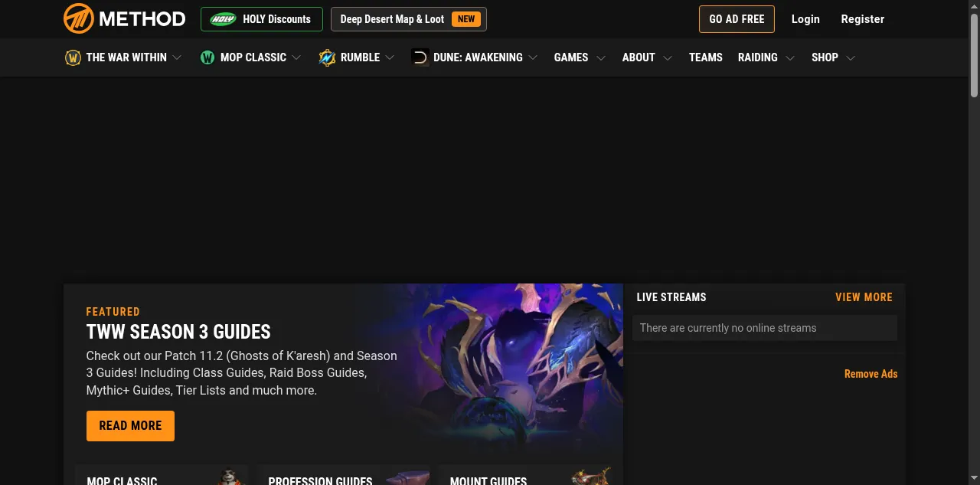
Task: Click the HOLY green logo badge
Action: coord(223,19)
